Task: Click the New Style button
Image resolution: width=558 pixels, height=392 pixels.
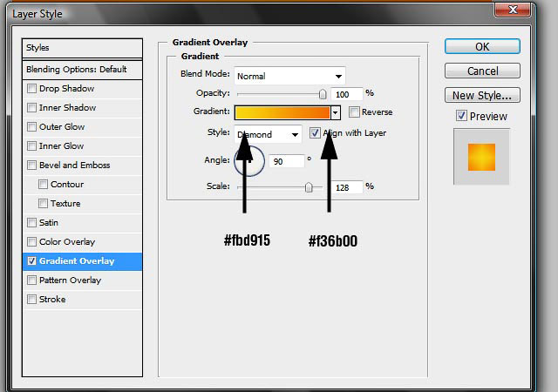Action: (482, 95)
